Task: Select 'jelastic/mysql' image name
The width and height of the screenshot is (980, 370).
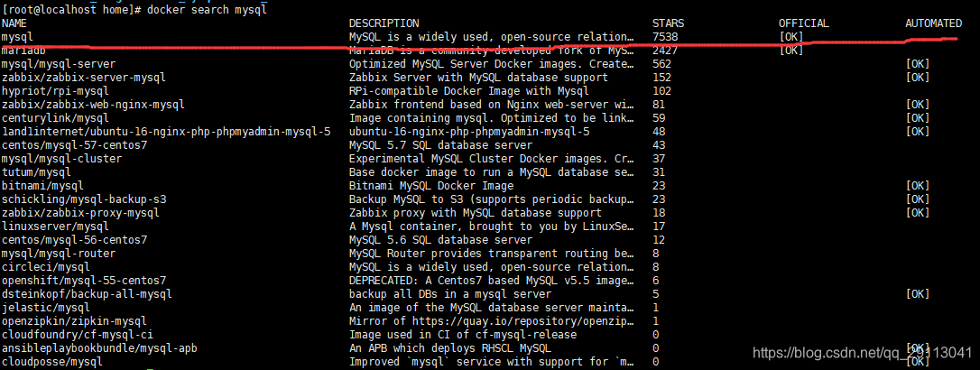Action: pos(46,307)
